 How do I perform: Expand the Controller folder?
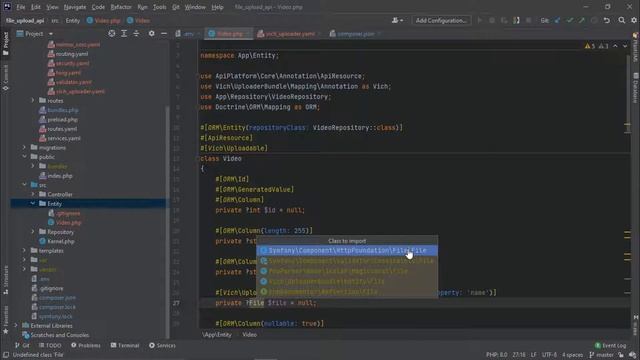[33, 194]
